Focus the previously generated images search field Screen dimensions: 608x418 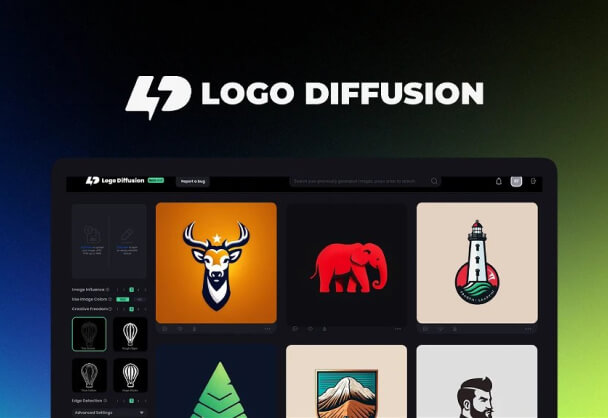coord(365,181)
